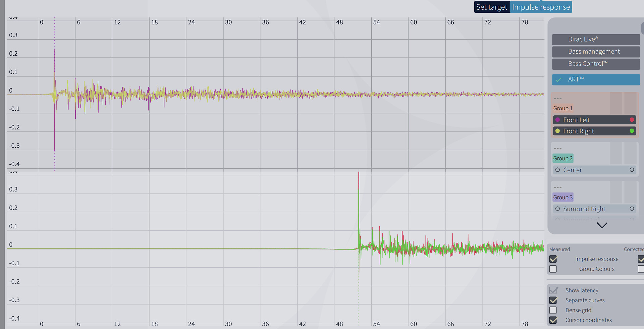
Task: Switch to the Impulse response tab
Action: click(x=541, y=7)
